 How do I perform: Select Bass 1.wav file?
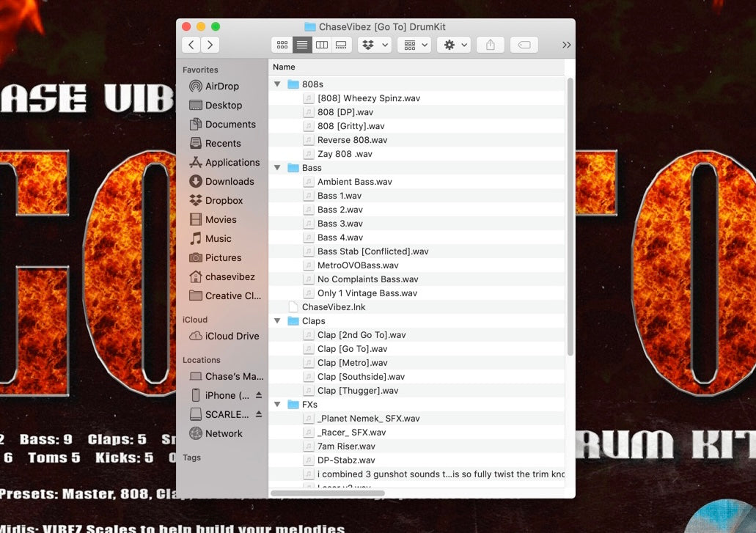pos(416,196)
